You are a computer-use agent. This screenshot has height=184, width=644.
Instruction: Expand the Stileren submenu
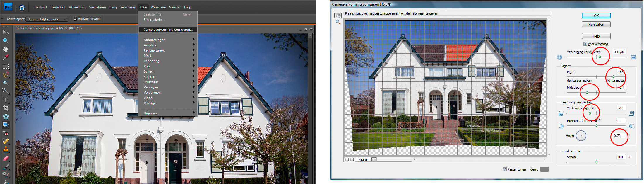[168, 77]
